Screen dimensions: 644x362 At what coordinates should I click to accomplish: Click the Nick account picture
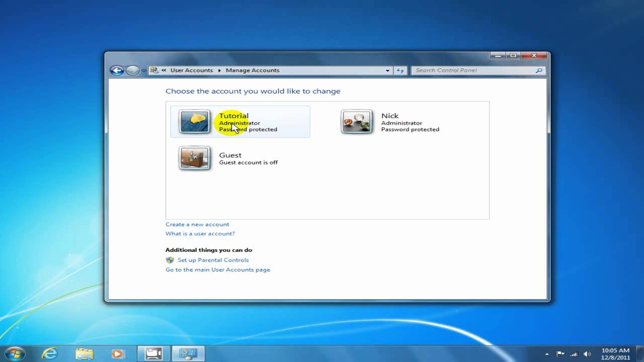click(357, 122)
